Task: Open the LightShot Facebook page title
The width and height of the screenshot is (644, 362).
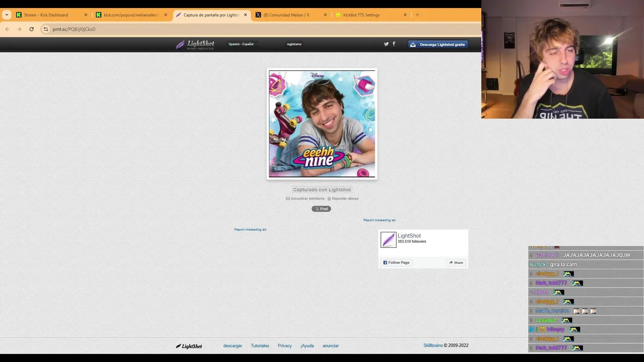Action: [409, 236]
